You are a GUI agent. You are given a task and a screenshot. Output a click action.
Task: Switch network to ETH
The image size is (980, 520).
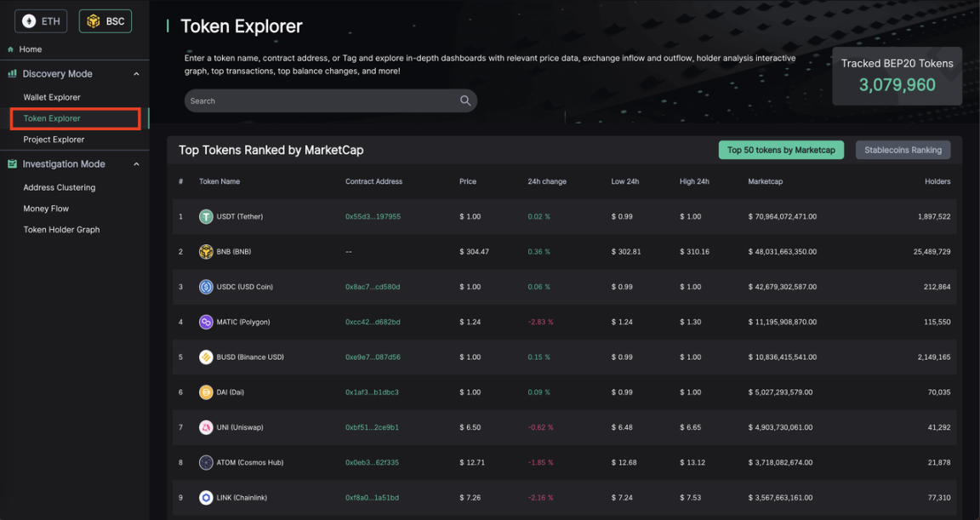pyautogui.click(x=41, y=21)
